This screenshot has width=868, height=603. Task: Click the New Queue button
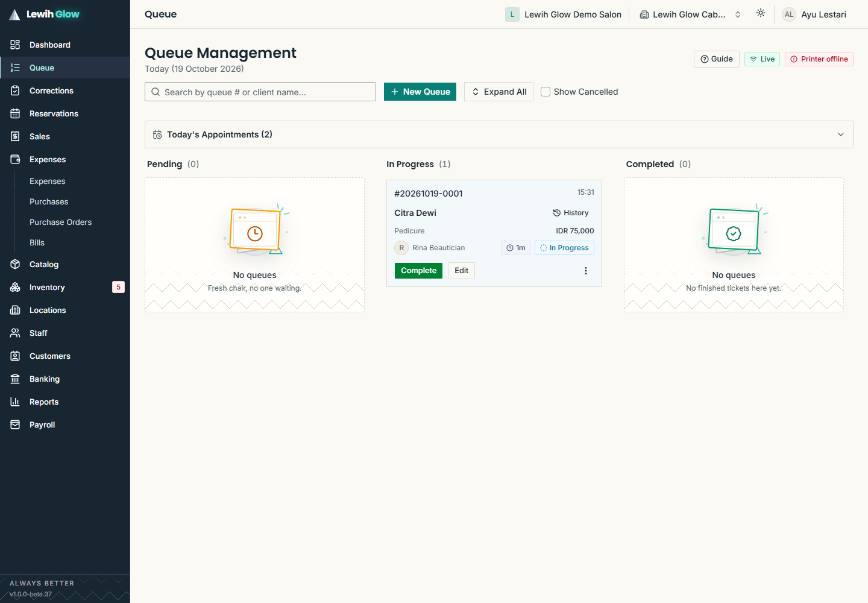pos(420,92)
